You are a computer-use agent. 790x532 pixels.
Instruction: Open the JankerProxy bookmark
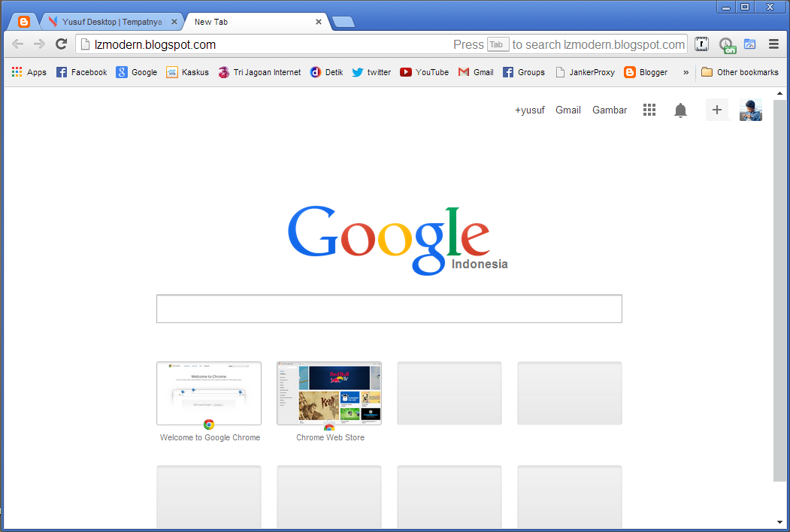pyautogui.click(x=585, y=72)
